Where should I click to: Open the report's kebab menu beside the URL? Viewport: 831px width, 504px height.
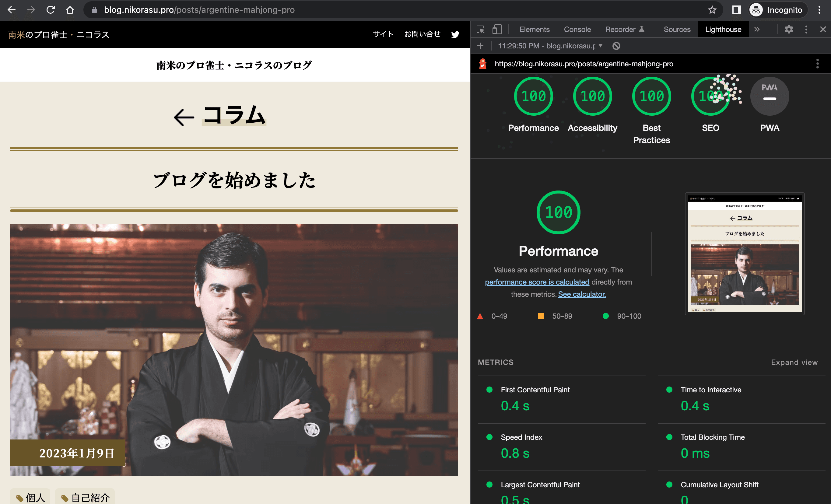point(817,64)
